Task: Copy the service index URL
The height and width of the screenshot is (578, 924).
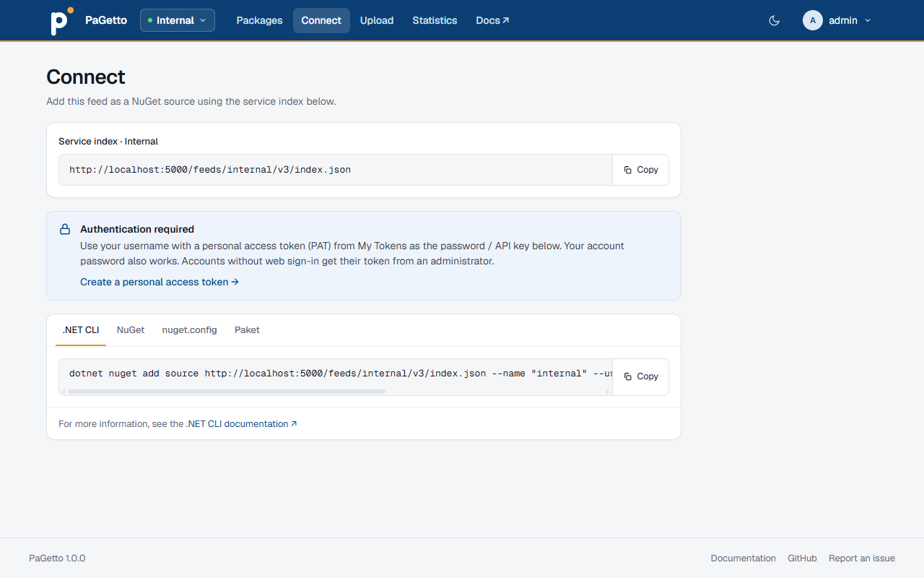Action: click(x=641, y=170)
